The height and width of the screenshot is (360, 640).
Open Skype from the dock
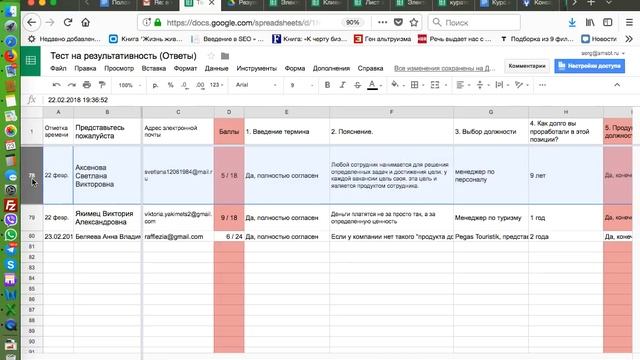point(11,264)
